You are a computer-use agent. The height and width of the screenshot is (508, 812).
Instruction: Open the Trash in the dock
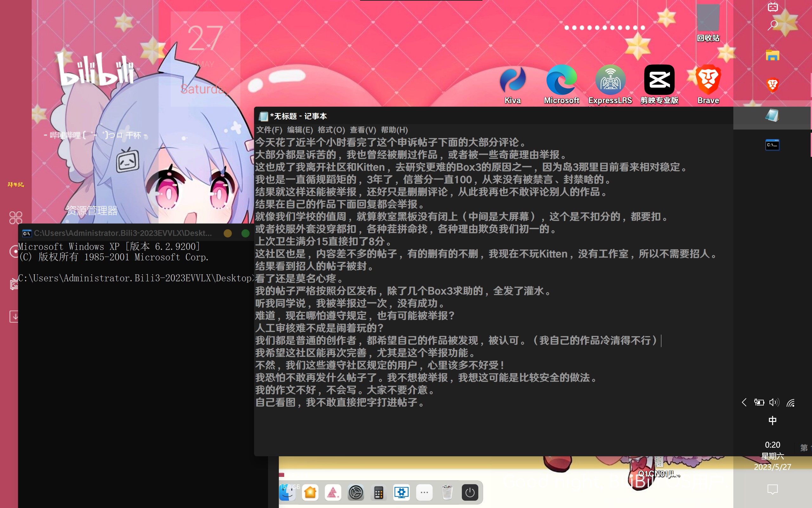pos(447,492)
